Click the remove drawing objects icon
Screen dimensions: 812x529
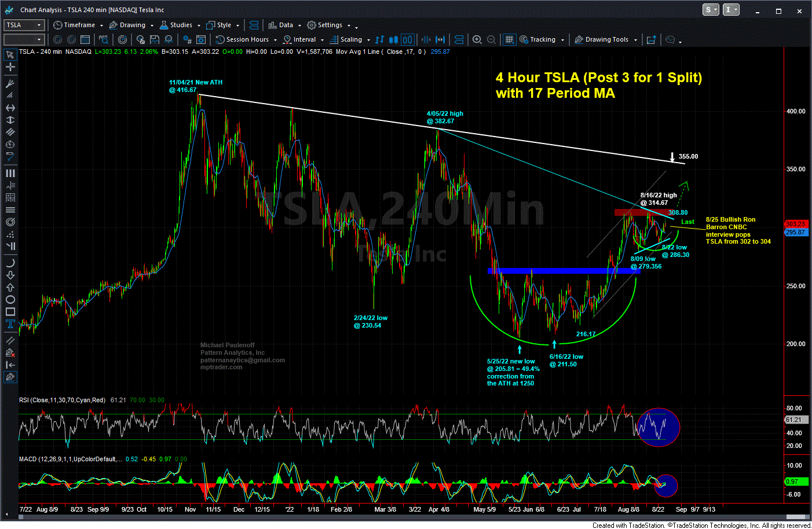[10, 352]
